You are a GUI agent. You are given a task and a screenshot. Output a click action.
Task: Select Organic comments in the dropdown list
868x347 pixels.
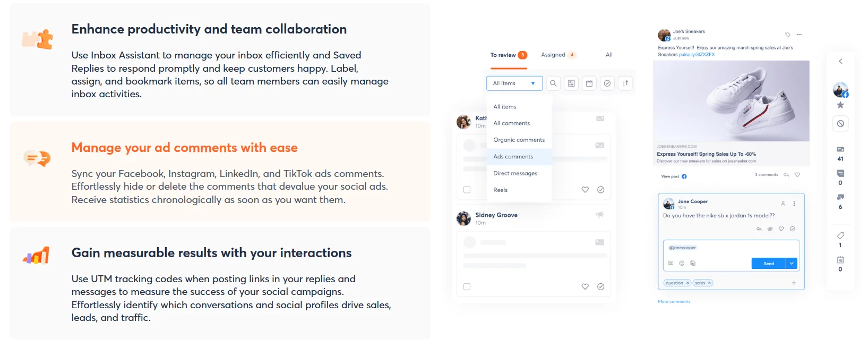(519, 140)
